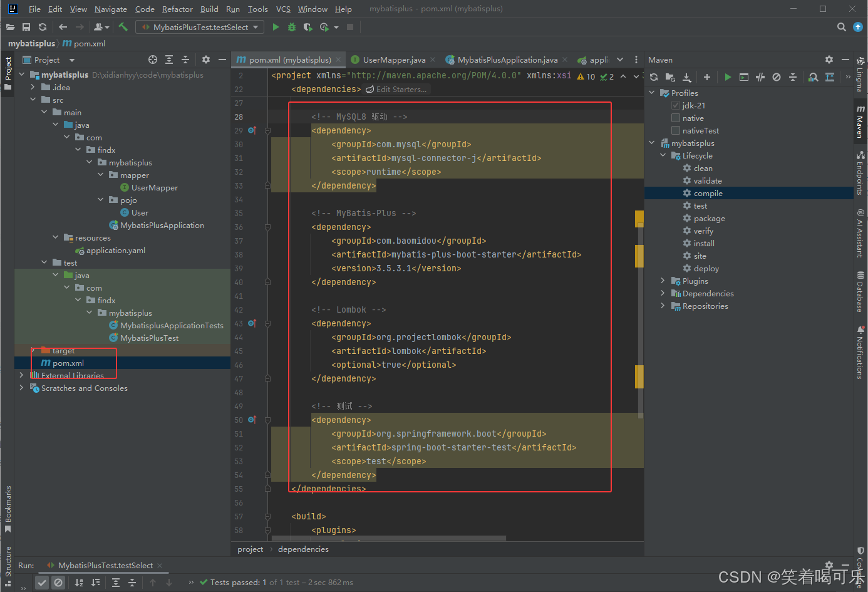This screenshot has height=592, width=868.
Task: Open the Notifications tool window
Action: point(860,352)
